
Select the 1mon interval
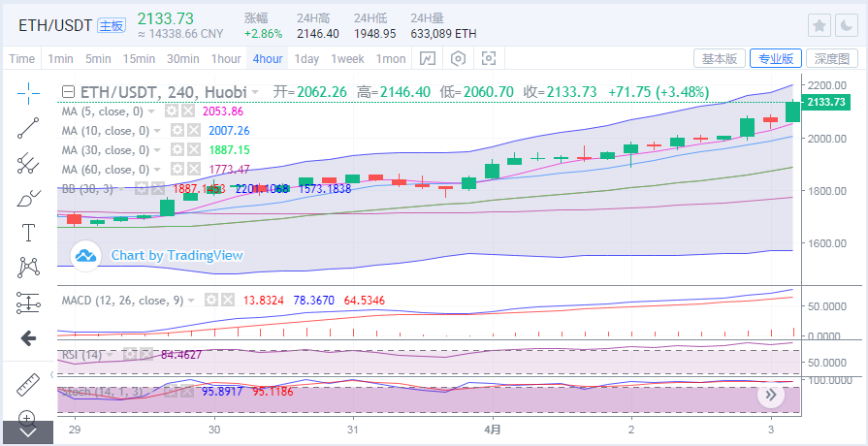(390, 58)
